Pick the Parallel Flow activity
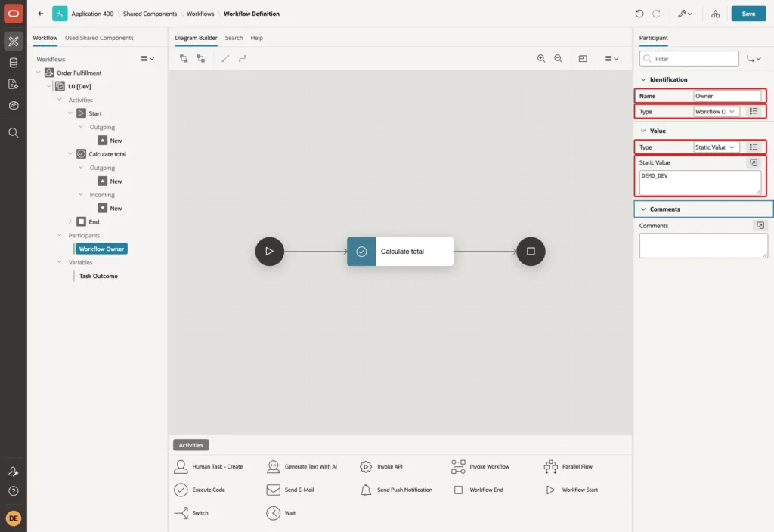774x532 pixels. pyautogui.click(x=568, y=466)
